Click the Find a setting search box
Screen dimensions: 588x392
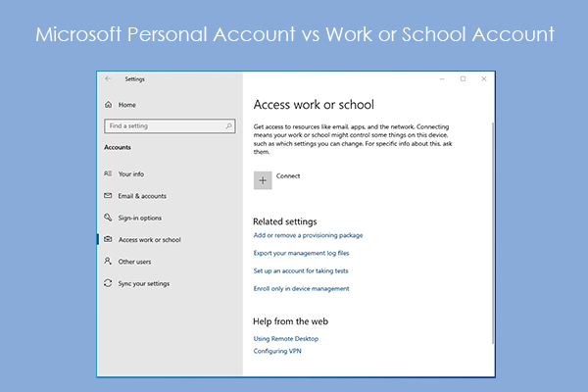(170, 126)
